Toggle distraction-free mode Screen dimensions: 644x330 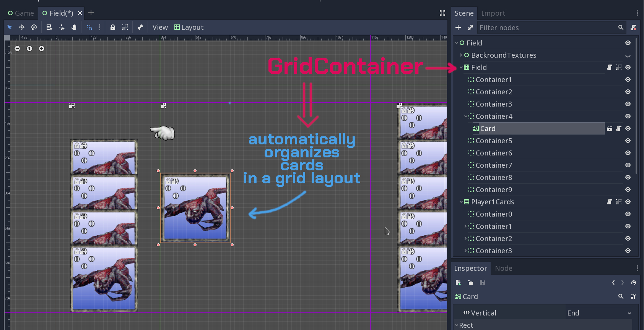pos(442,13)
